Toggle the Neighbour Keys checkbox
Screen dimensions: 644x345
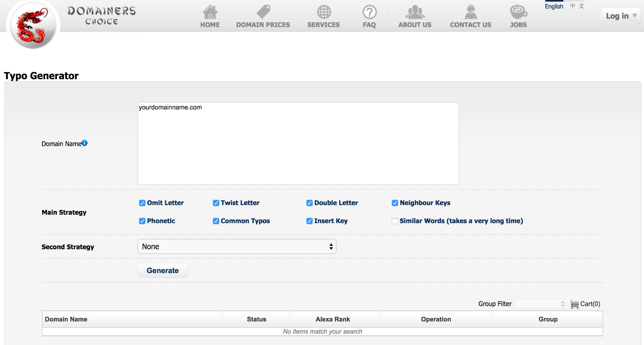click(x=395, y=203)
